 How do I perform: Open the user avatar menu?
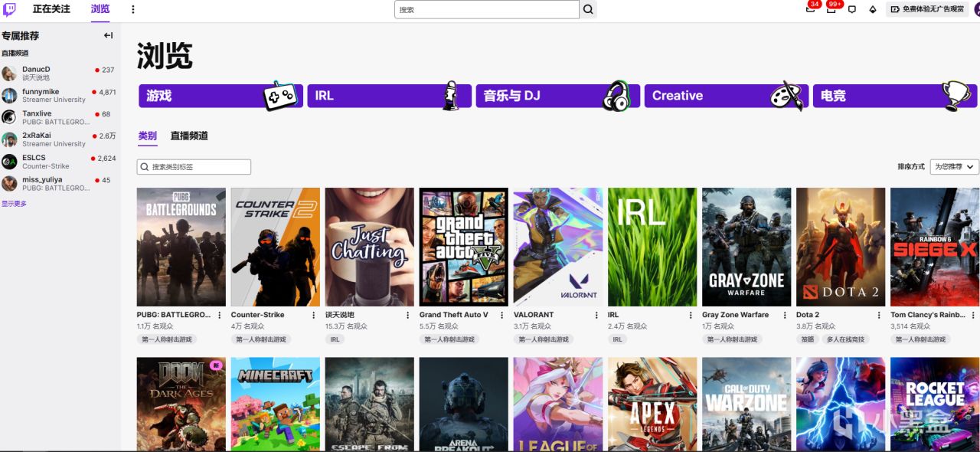click(977, 9)
